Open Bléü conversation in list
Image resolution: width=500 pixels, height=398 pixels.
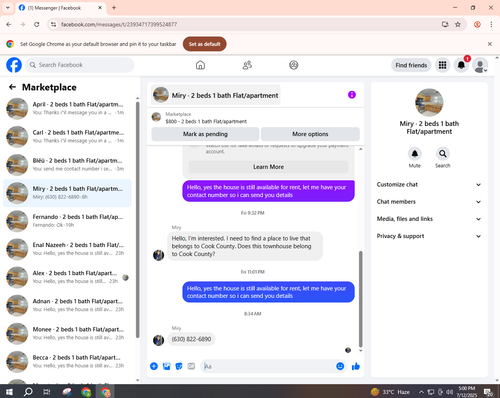[67, 165]
